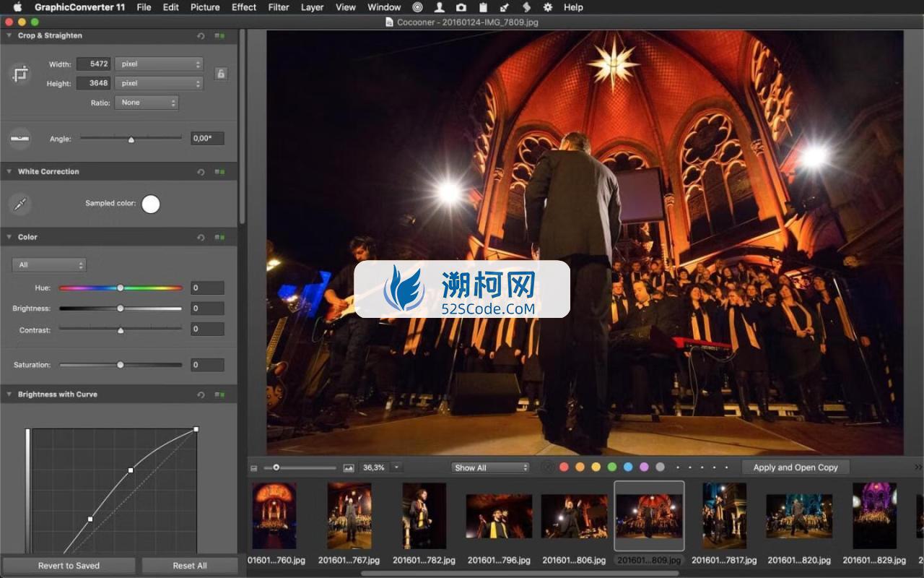The height and width of the screenshot is (578, 924).
Task: Open the Effect menu
Action: coord(244,7)
